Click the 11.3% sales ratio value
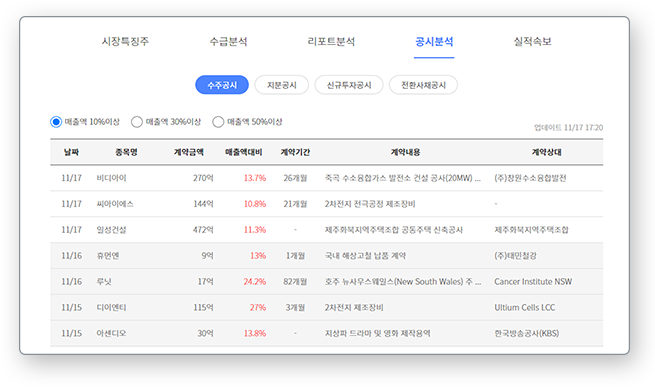 (255, 230)
